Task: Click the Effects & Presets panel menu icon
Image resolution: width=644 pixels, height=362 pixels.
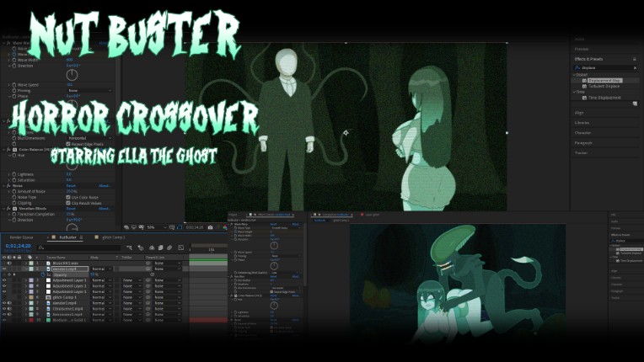Action: pyautogui.click(x=635, y=59)
